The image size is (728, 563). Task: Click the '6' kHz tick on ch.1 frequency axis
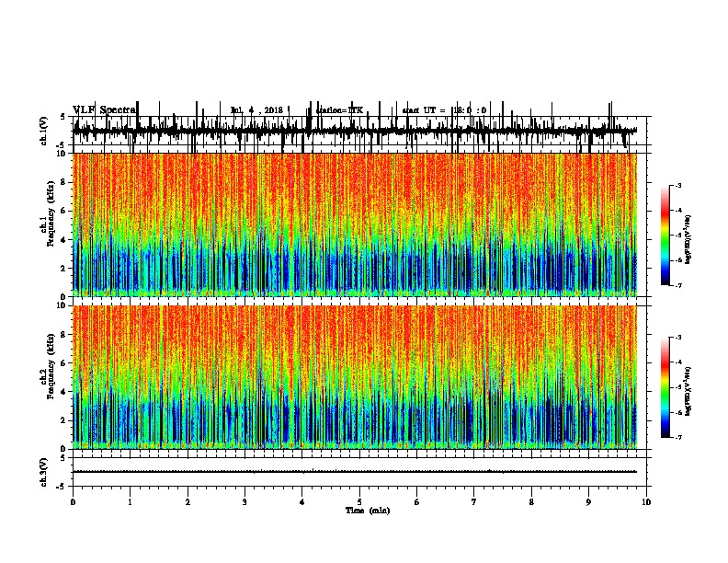[64, 211]
